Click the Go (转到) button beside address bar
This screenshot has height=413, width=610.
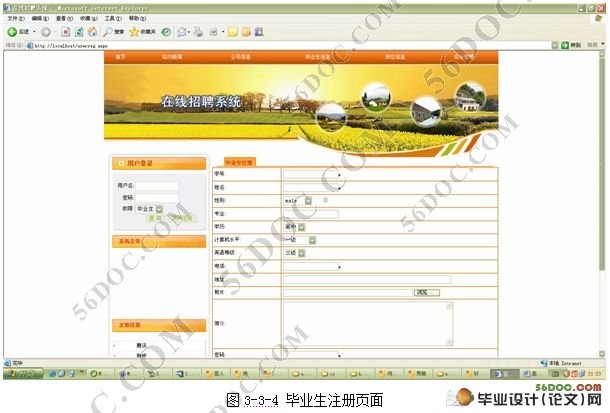pyautogui.click(x=571, y=45)
